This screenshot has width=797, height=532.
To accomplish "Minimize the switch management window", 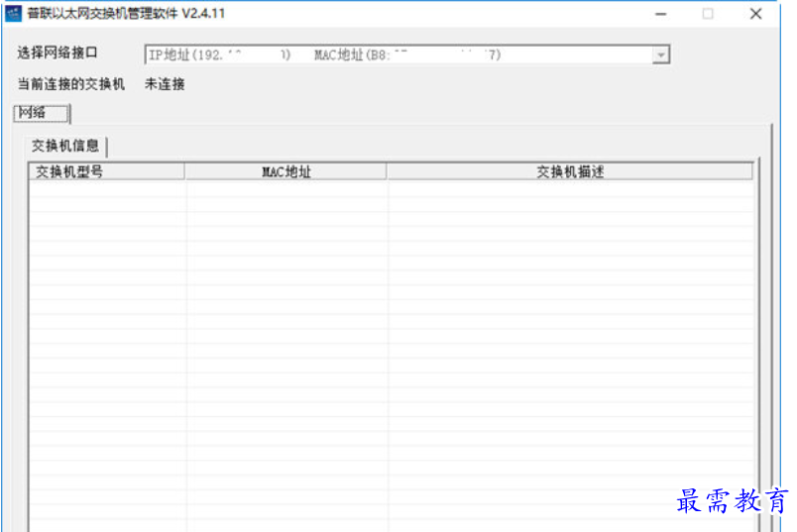I will [x=661, y=14].
